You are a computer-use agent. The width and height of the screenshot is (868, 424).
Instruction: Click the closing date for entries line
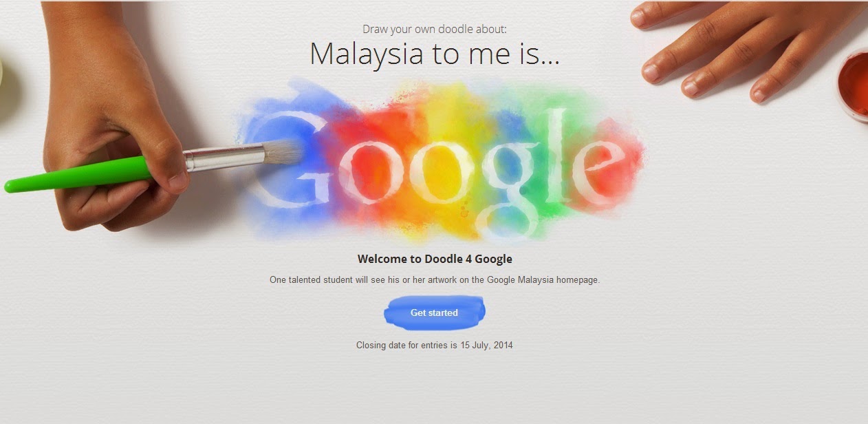pyautogui.click(x=434, y=345)
